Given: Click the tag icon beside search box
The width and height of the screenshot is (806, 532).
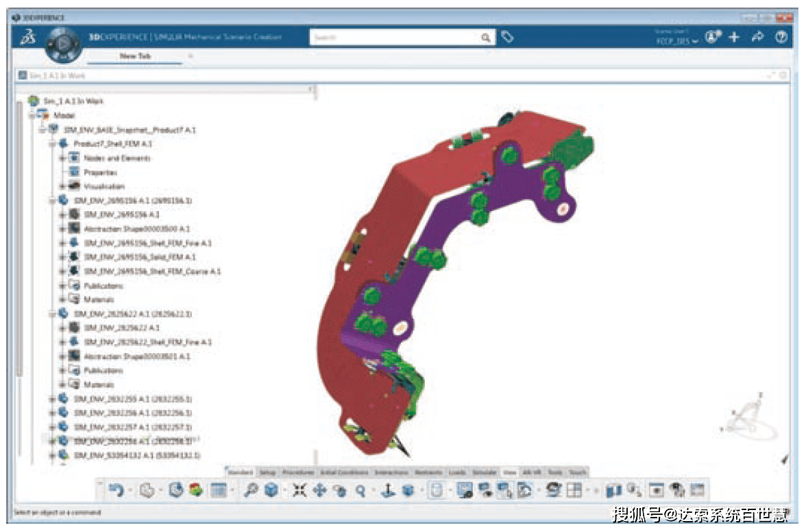Looking at the screenshot, I should tap(506, 38).
